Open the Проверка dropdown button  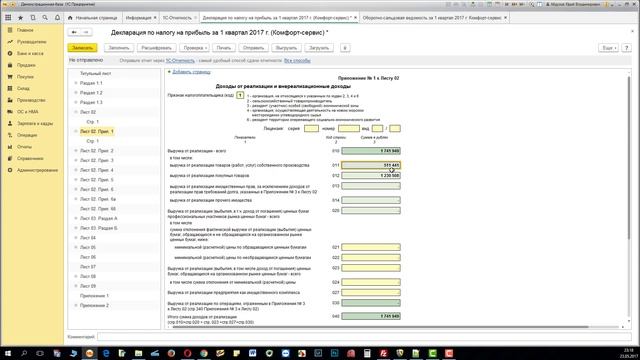coord(195,48)
